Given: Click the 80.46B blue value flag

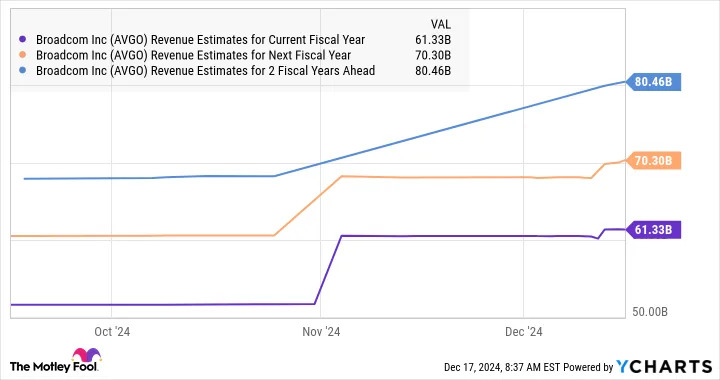Looking at the screenshot, I should click(653, 82).
